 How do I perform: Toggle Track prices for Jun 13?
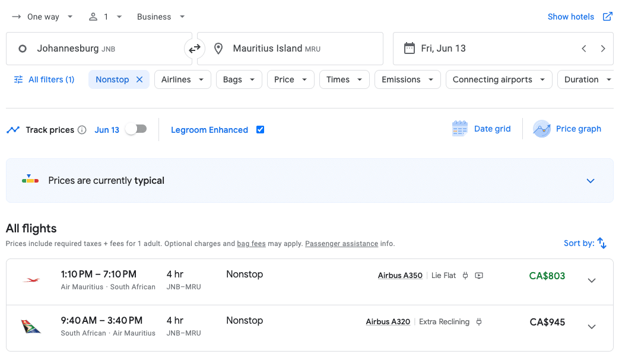click(x=136, y=129)
